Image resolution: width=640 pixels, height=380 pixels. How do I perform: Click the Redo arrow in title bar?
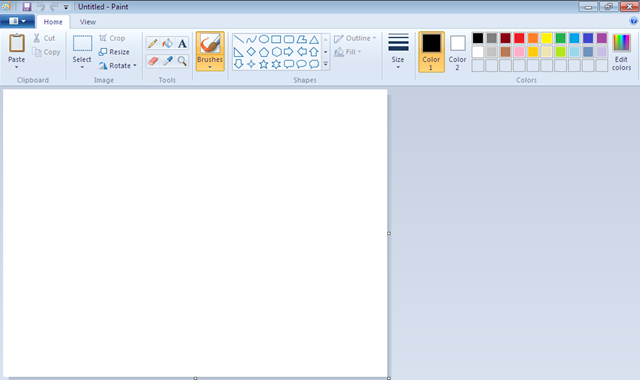tap(53, 7)
